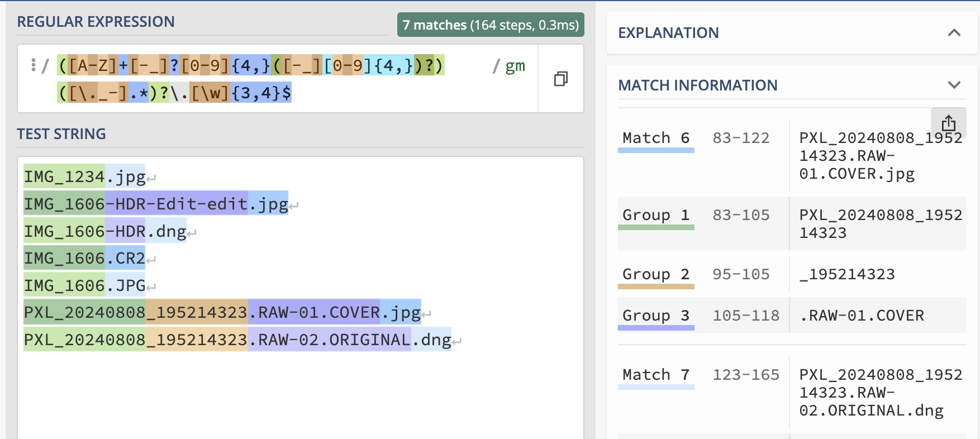Click the IMG_1606-HDR-Edit-edit.jpg test line
The width and height of the screenshot is (980, 439).
(156, 204)
